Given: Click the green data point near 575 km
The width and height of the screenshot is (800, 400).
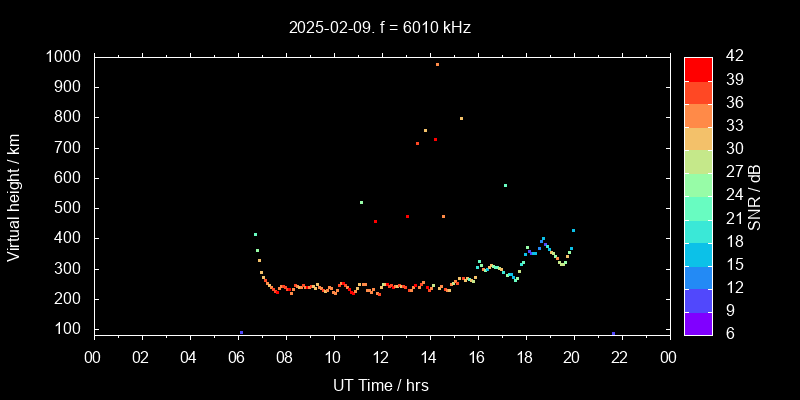Looking at the screenshot, I should (505, 185).
